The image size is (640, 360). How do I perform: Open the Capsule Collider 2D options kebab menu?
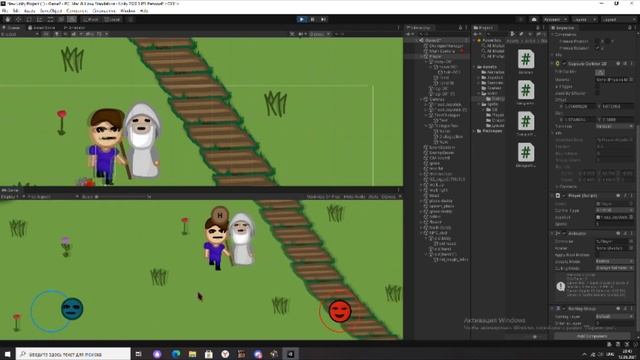631,64
